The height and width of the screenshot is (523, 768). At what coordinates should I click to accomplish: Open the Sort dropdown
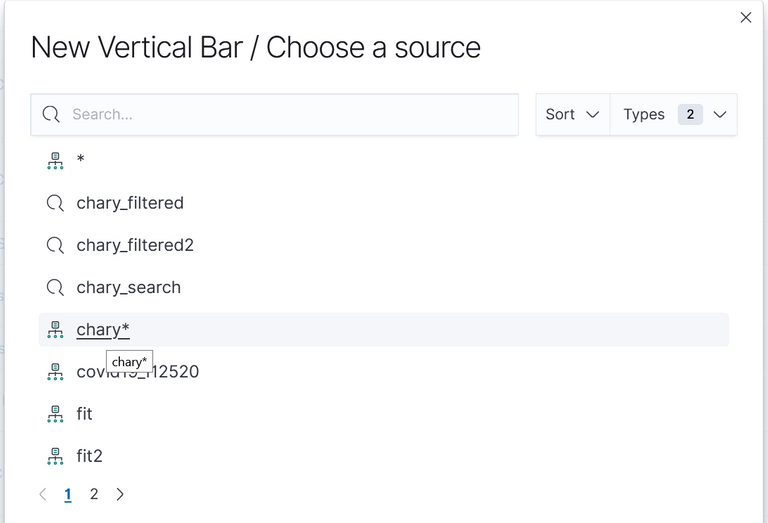pyautogui.click(x=573, y=115)
